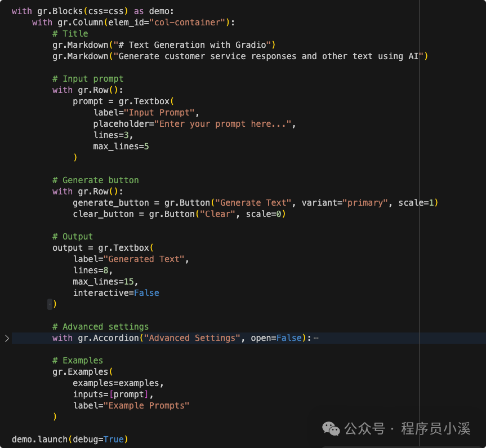Click the "Clear" string literal
Image resolution: width=486 pixels, height=448 pixels.
click(x=217, y=214)
